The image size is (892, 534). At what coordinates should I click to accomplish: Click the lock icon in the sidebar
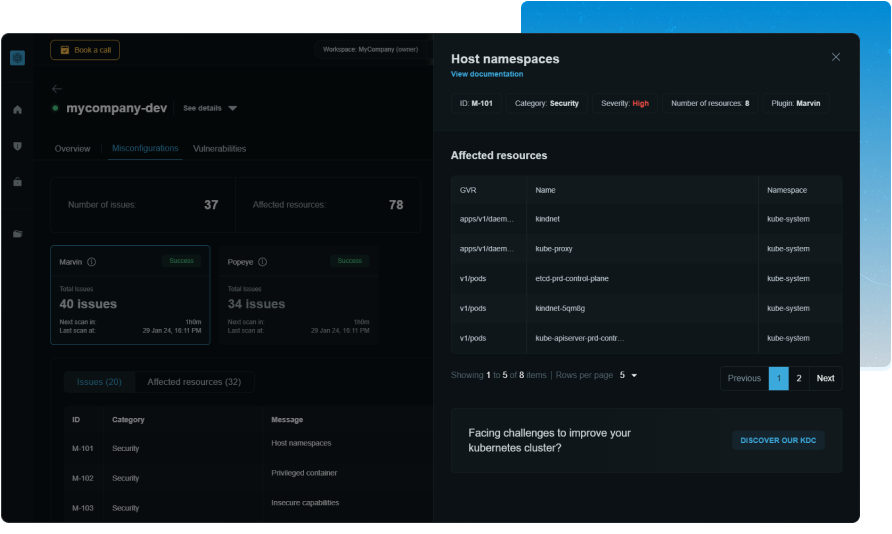pyautogui.click(x=17, y=182)
